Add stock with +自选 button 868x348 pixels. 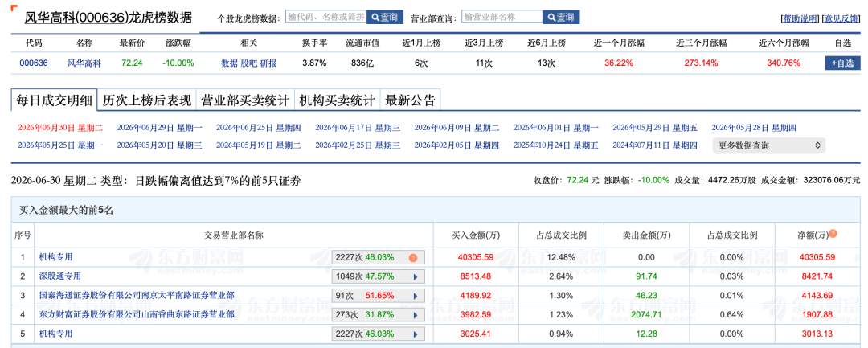(x=842, y=63)
